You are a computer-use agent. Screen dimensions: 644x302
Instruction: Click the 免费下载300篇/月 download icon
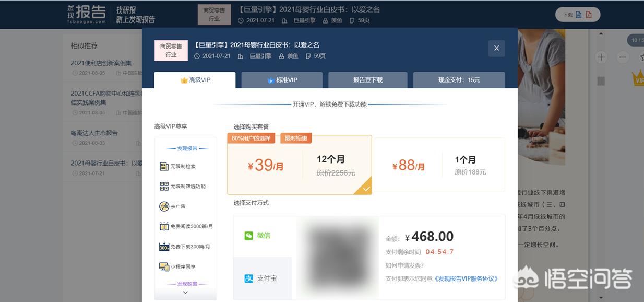click(x=164, y=247)
